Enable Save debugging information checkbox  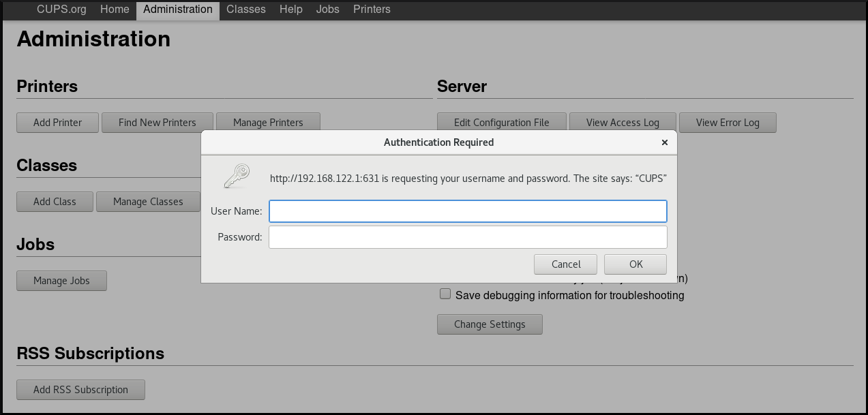[x=445, y=294]
